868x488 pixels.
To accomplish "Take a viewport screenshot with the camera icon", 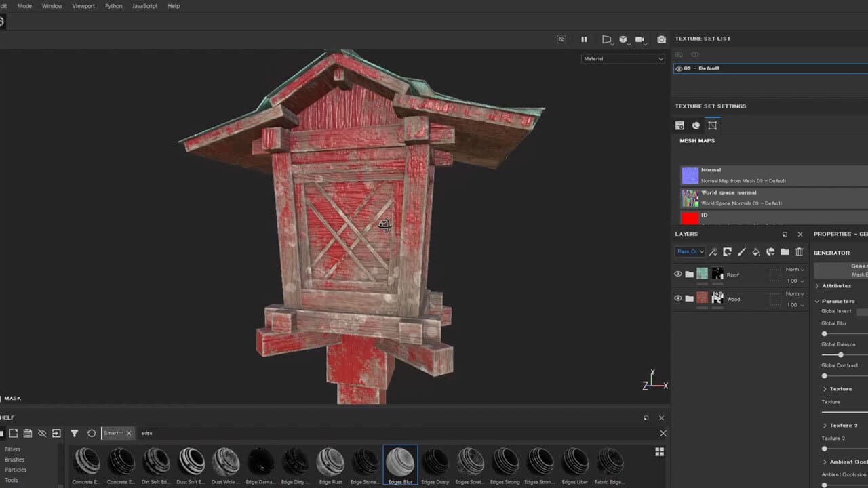I will tap(661, 39).
